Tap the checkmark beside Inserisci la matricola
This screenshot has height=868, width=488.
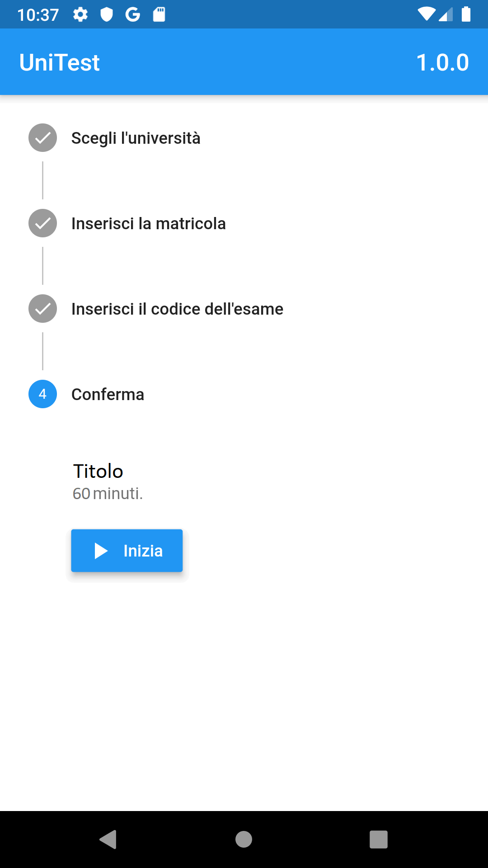tap(42, 223)
